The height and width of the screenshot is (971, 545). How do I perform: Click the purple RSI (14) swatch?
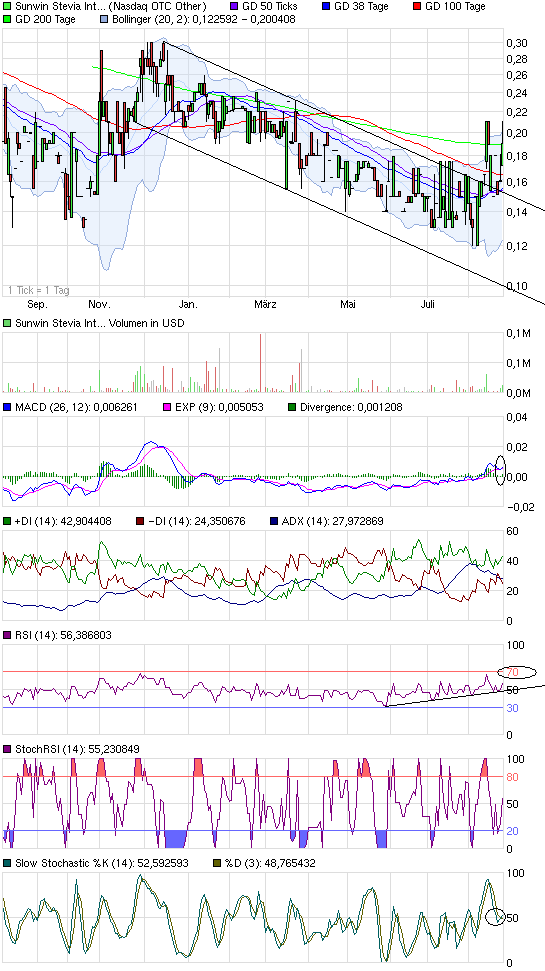7,635
